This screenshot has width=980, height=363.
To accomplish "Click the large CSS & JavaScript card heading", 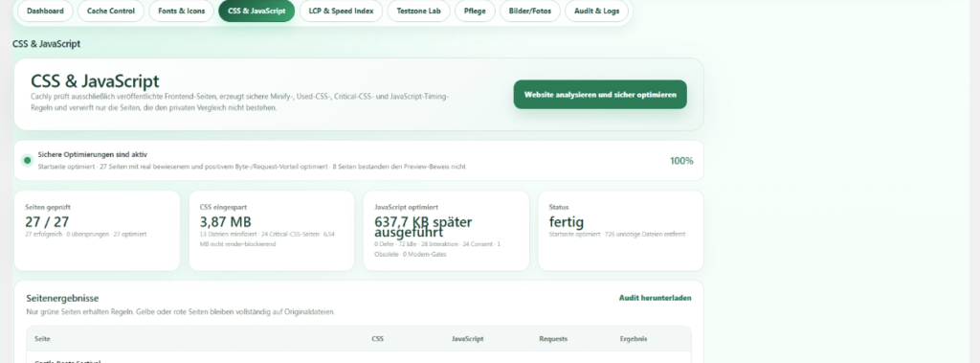I will coord(95,80).
